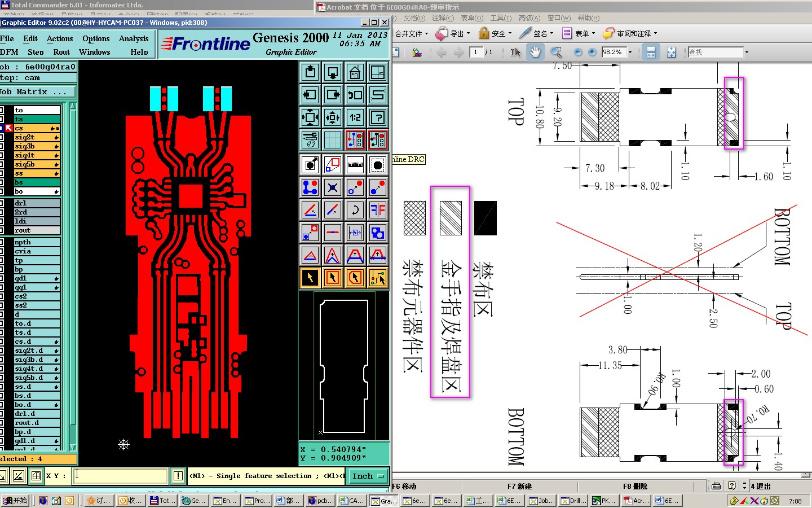Image resolution: width=812 pixels, height=508 pixels.
Task: Toggle the checkbox beside the rout layer
Action: click(2, 230)
